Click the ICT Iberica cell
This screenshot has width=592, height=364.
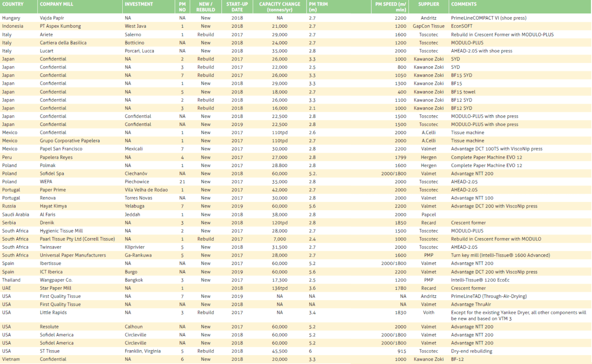pos(51,272)
